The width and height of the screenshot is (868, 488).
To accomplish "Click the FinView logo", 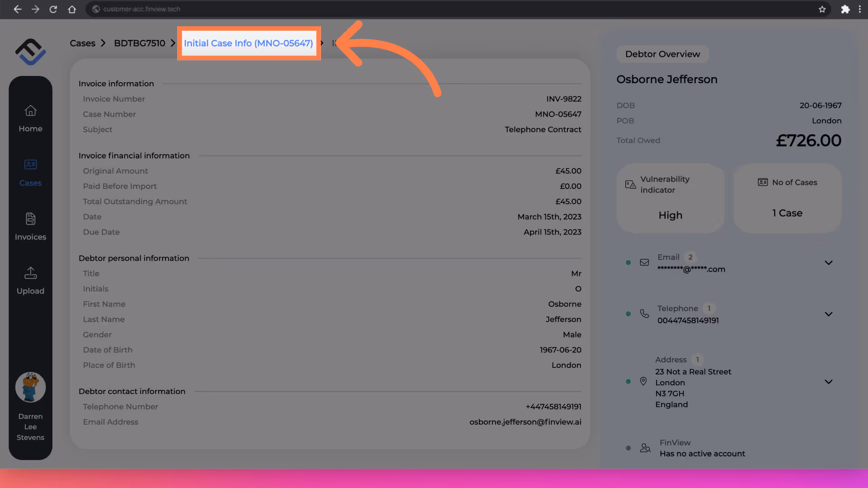I will click(x=30, y=52).
